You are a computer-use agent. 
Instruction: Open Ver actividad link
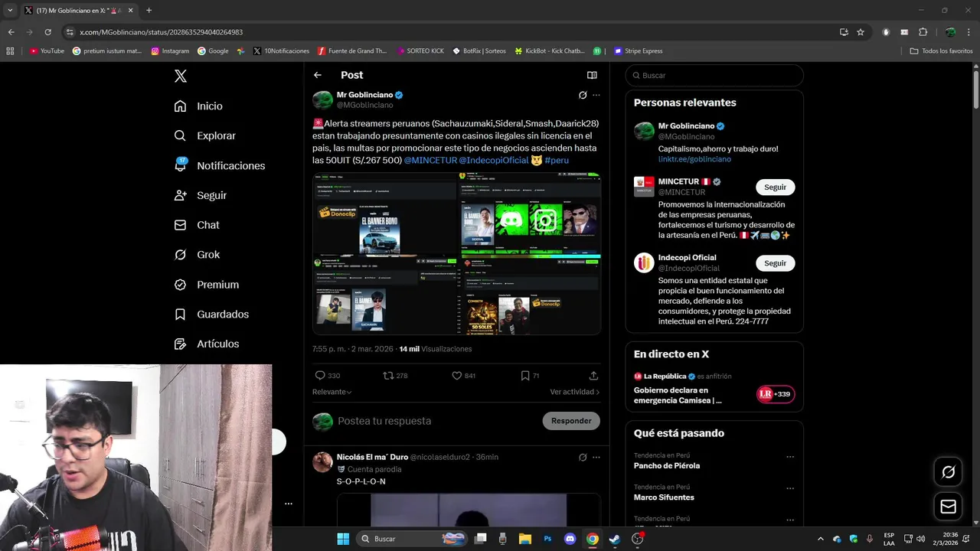click(x=574, y=392)
